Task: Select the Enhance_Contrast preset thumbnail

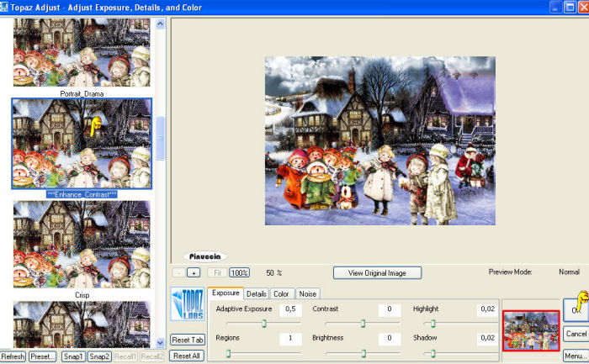Action: point(82,144)
